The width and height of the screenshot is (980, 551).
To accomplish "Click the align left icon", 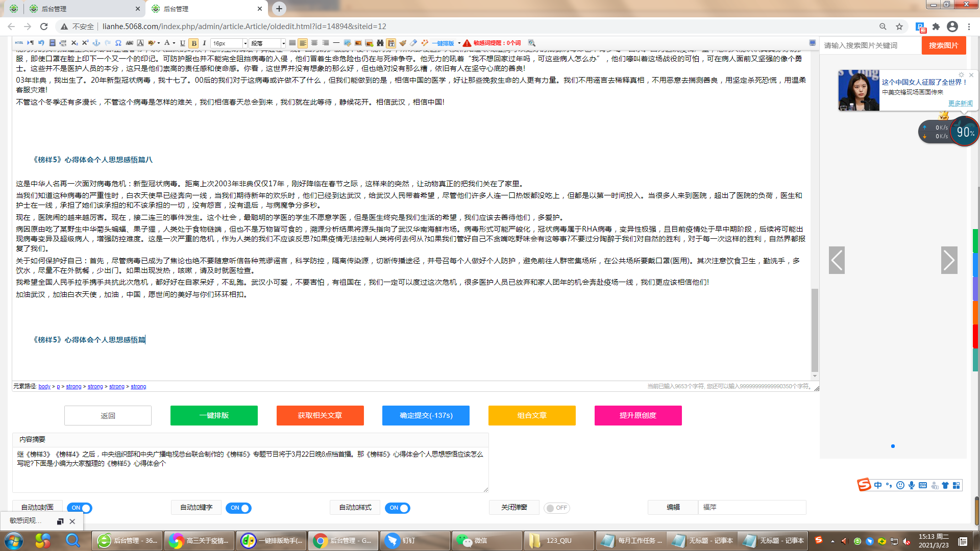I will [x=303, y=43].
